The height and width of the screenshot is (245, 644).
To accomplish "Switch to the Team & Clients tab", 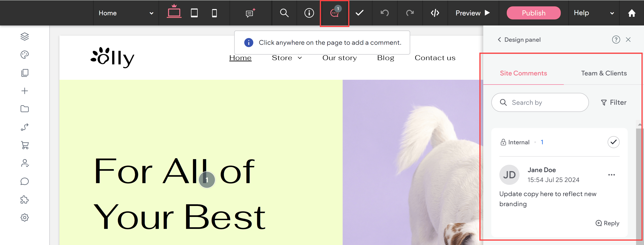I will tap(604, 73).
